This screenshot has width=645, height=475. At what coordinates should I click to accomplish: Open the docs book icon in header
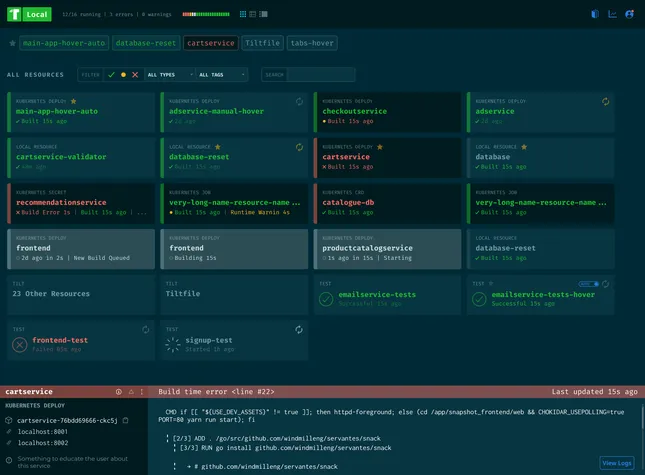click(x=595, y=14)
